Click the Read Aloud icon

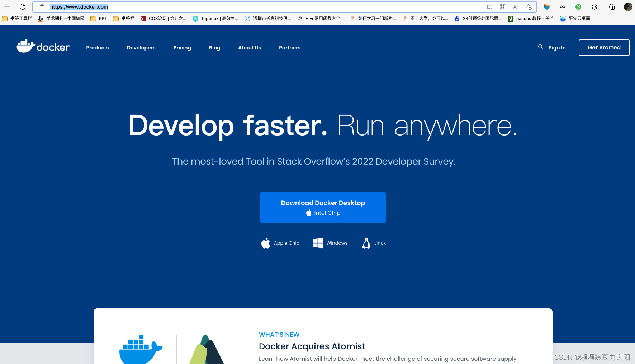(516, 7)
